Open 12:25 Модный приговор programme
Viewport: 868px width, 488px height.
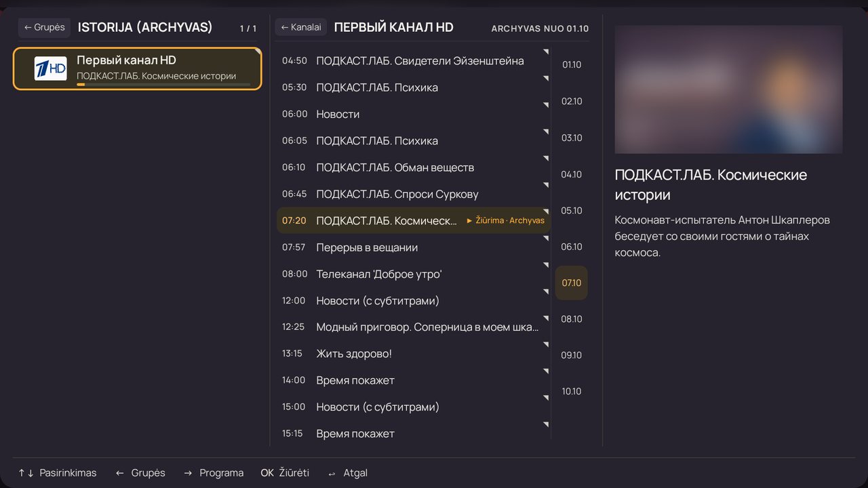[x=414, y=327]
